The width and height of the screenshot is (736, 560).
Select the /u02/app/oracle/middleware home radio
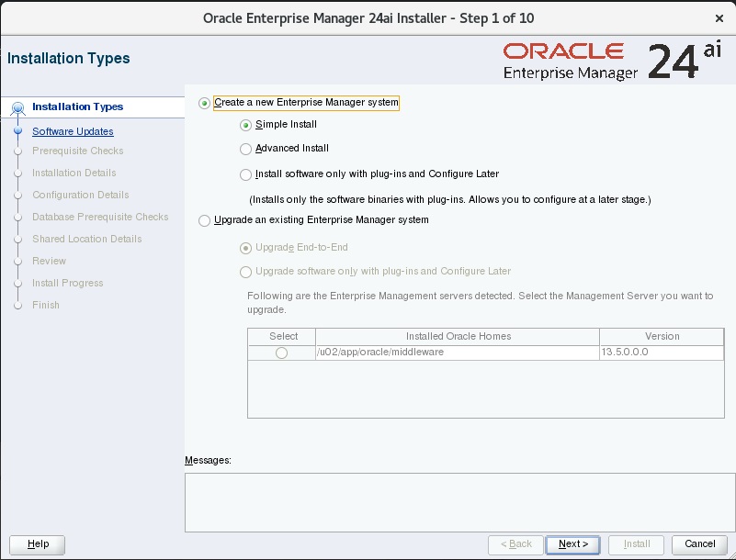tap(282, 353)
